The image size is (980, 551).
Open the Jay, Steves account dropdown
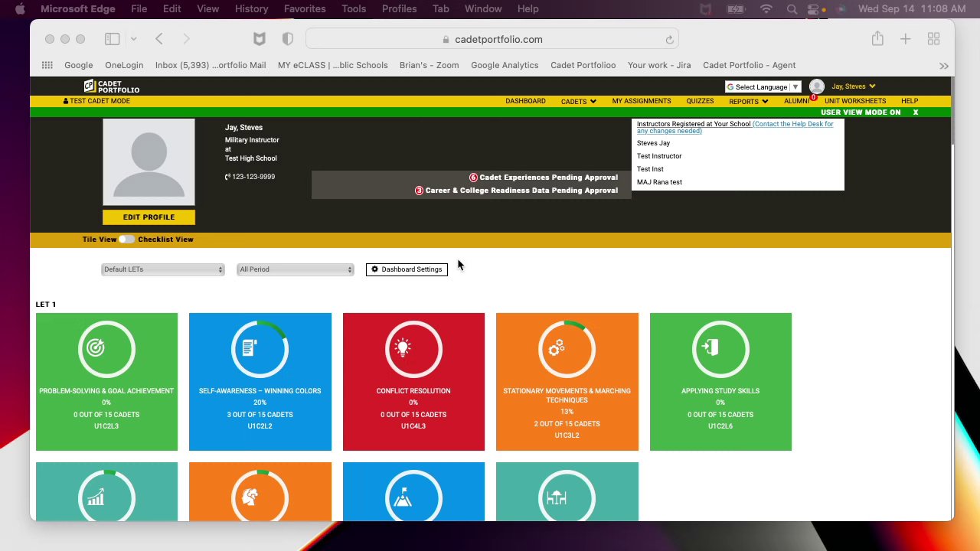(853, 86)
